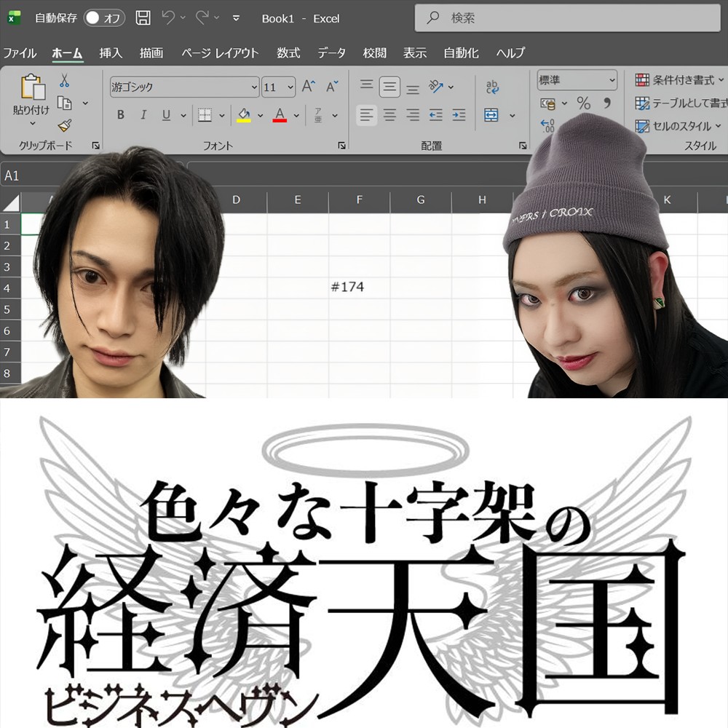Open the 游ゴシック font name dropdown
Viewport: 728px width, 728px height.
(254, 87)
